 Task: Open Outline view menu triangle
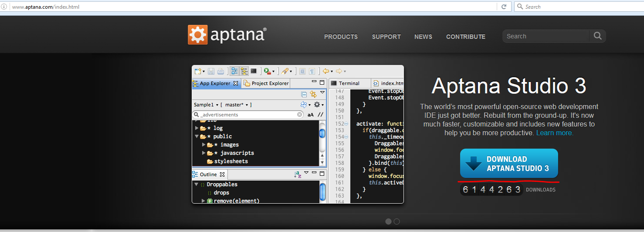pos(306,173)
